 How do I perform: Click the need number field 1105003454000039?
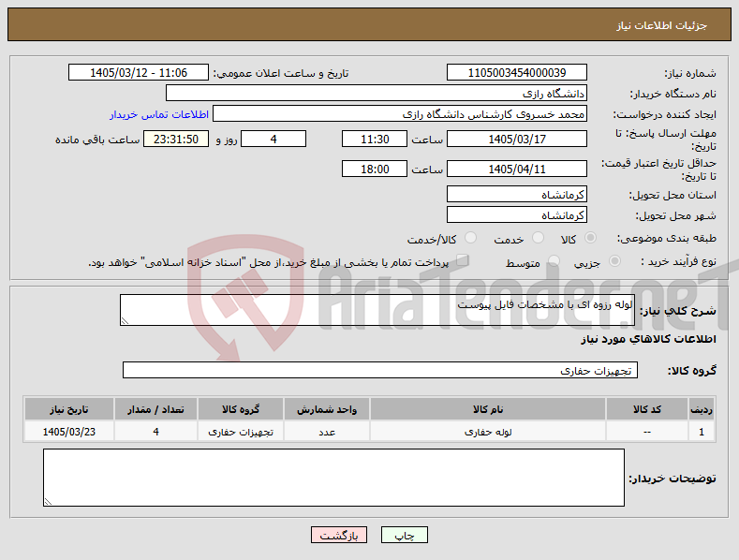516,73
